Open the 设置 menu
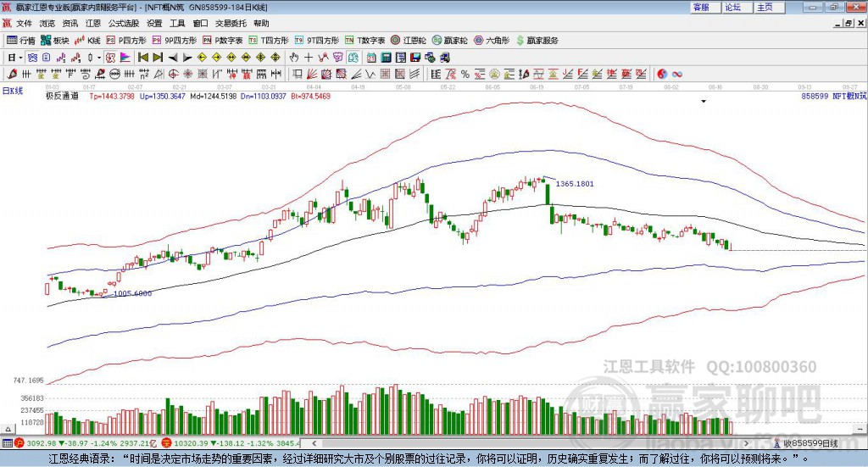The image size is (868, 467). coord(154,23)
